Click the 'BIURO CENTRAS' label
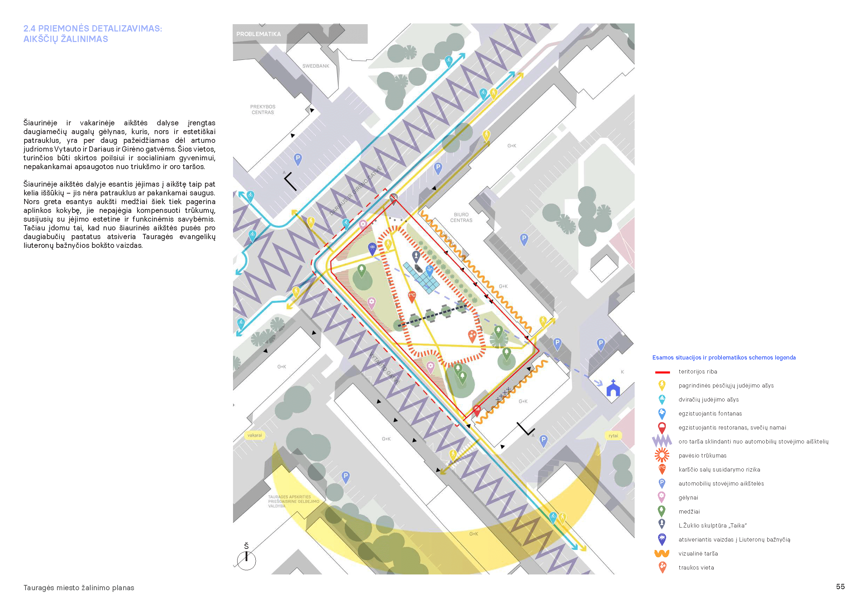 point(461,217)
